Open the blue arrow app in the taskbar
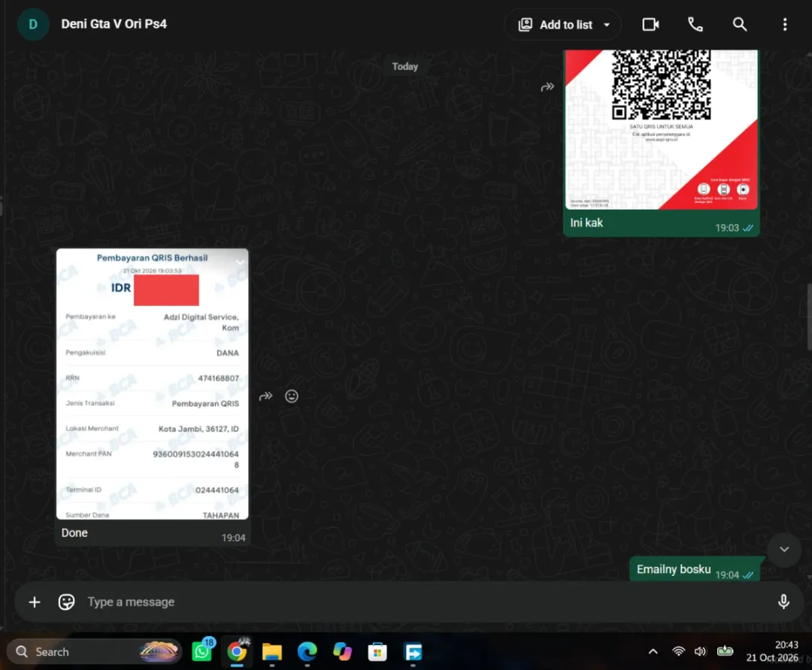812x670 pixels. pyautogui.click(x=413, y=652)
